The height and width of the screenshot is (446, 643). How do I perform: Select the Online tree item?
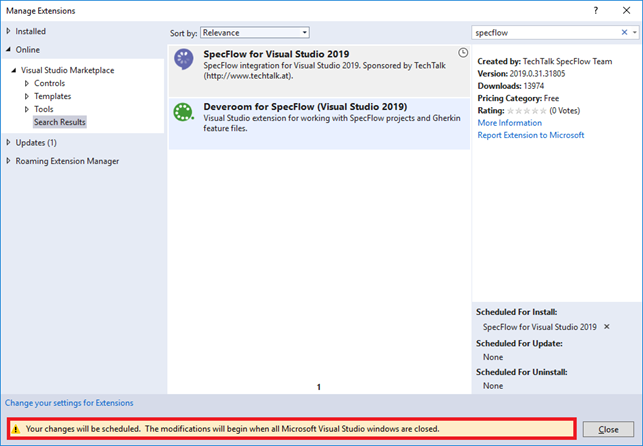[28, 50]
